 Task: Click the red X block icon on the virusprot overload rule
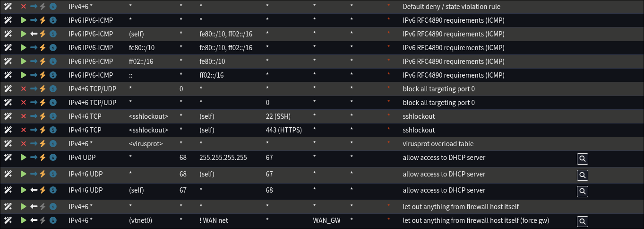[23, 143]
